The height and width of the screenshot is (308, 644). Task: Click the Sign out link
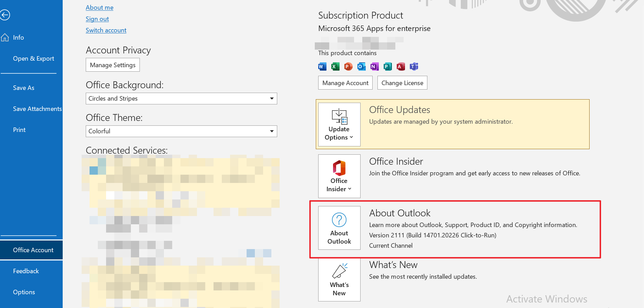coord(97,19)
